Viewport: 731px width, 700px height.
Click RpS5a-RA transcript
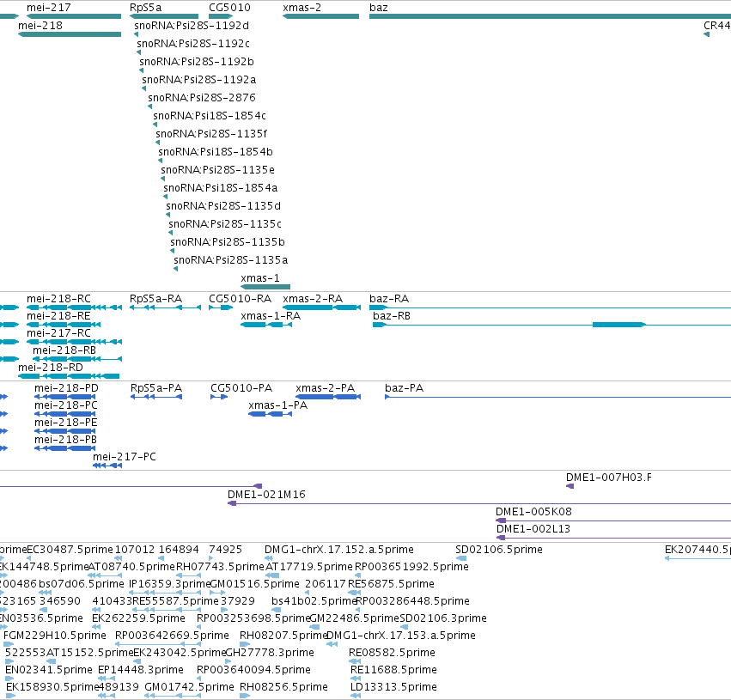[165, 307]
